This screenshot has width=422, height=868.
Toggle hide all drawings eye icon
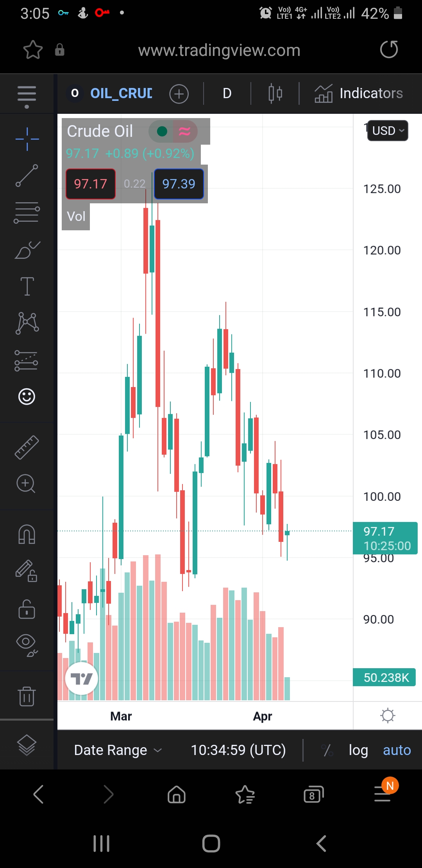click(27, 646)
